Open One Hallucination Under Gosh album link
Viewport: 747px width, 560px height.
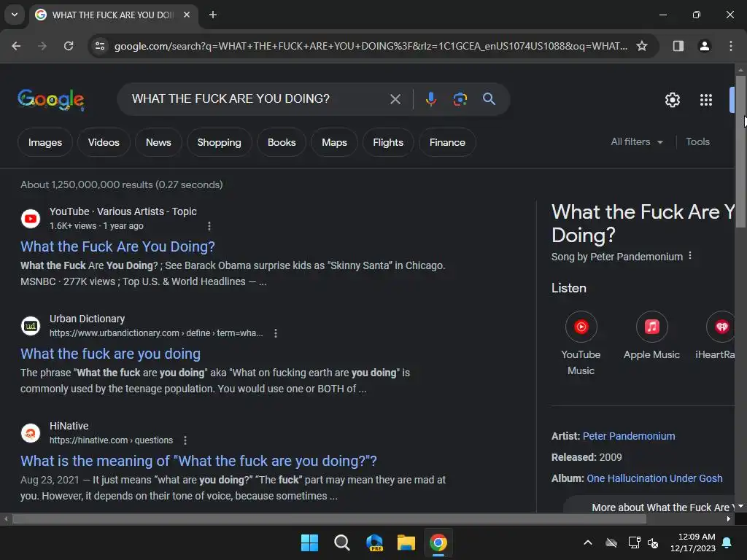(x=654, y=478)
